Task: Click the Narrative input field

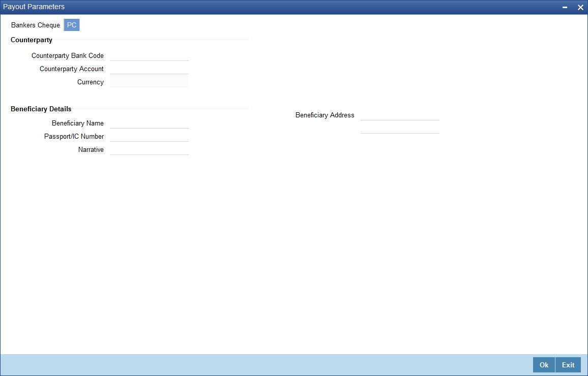Action: 149,149
